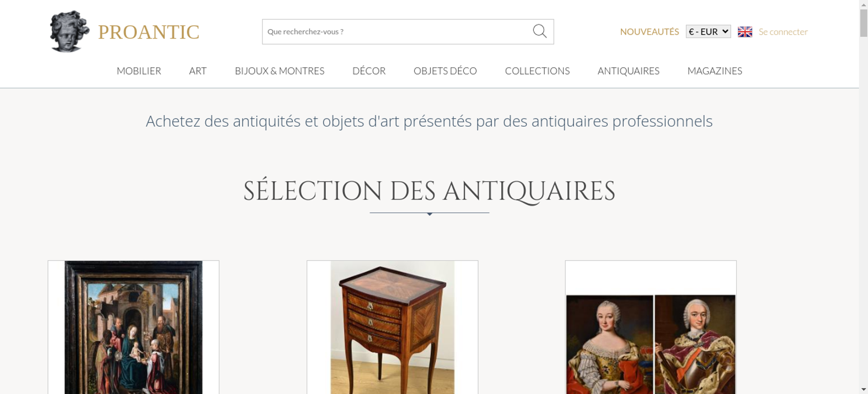The width and height of the screenshot is (868, 394).
Task: Click the scrollbar down arrow
Action: point(863,390)
